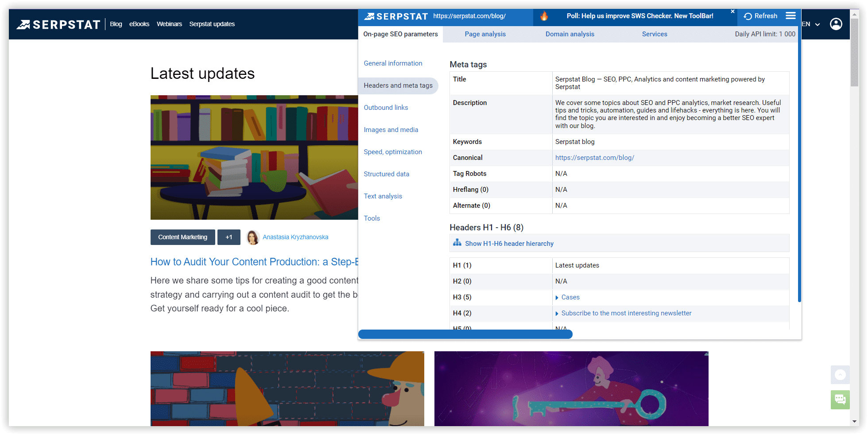Open Outbound links section
The width and height of the screenshot is (868, 435).
click(x=386, y=108)
